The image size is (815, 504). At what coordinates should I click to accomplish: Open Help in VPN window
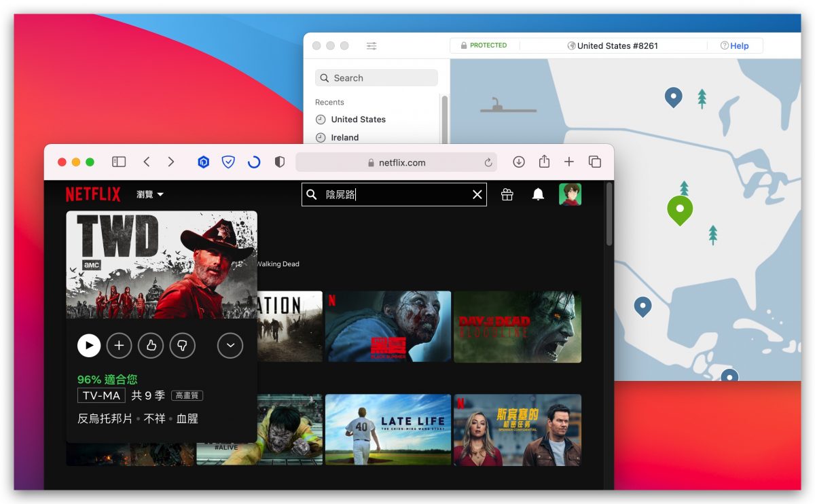tap(735, 46)
